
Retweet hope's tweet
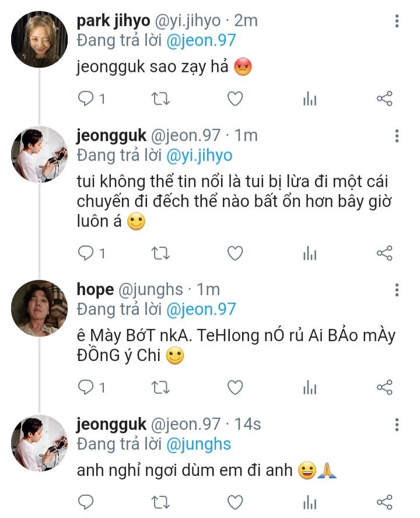(160, 387)
